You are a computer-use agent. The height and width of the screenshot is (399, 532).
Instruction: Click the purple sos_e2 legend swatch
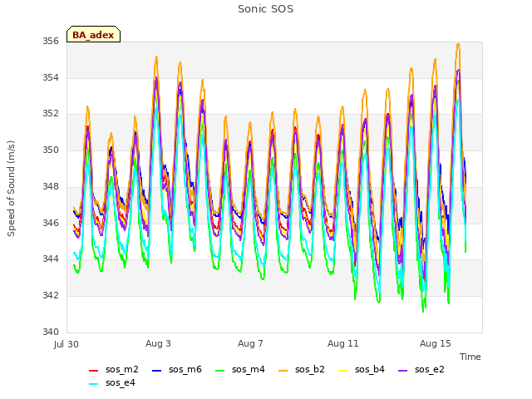click(x=402, y=371)
